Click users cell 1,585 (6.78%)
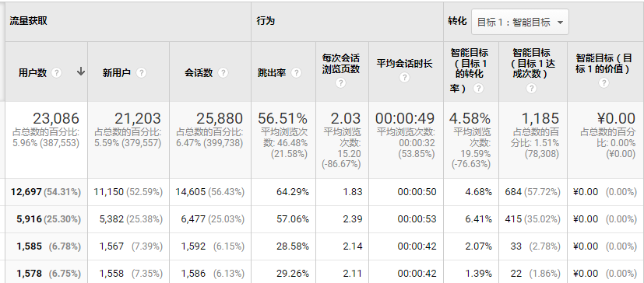644x283 pixels. coord(49,246)
